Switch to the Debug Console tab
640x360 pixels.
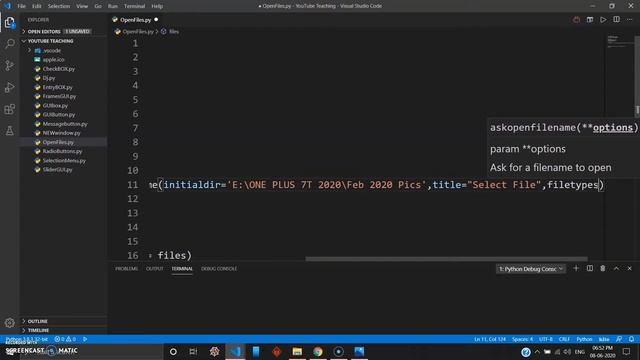point(219,269)
